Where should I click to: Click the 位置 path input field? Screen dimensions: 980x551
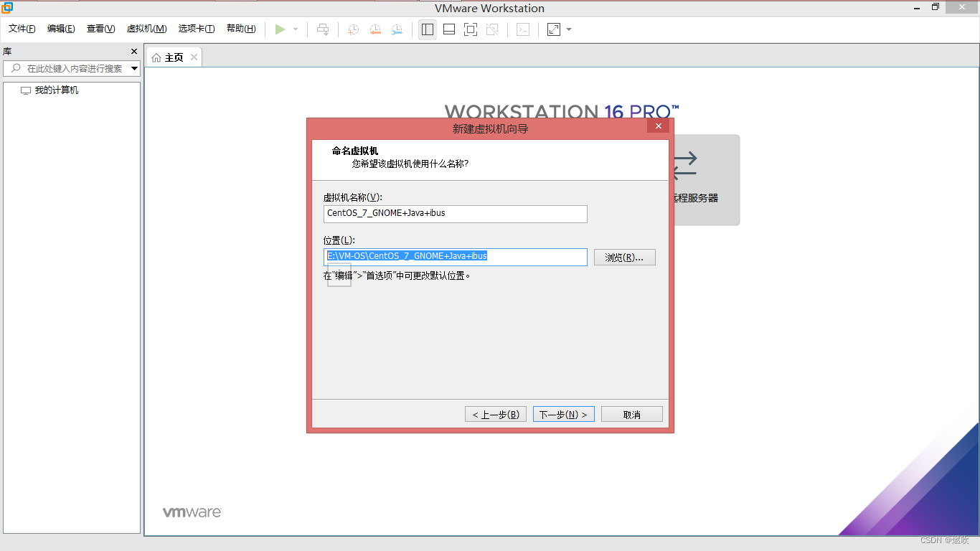pos(456,257)
